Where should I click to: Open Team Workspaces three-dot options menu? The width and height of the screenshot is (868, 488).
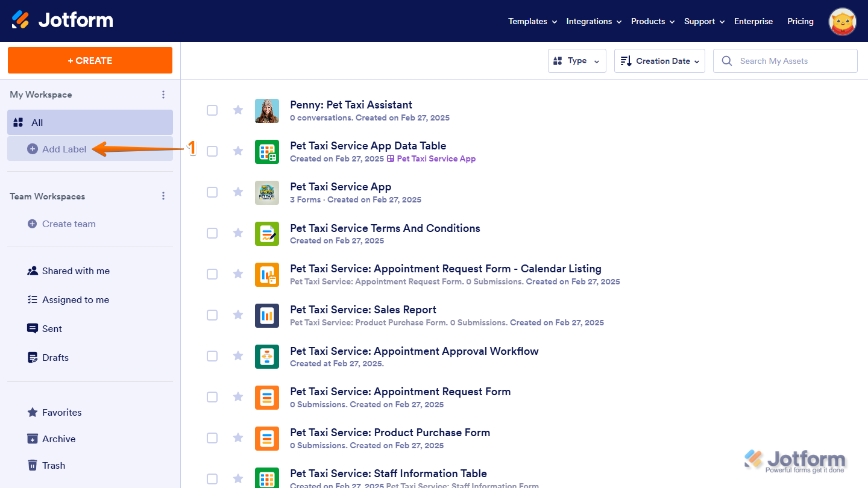[x=163, y=196]
